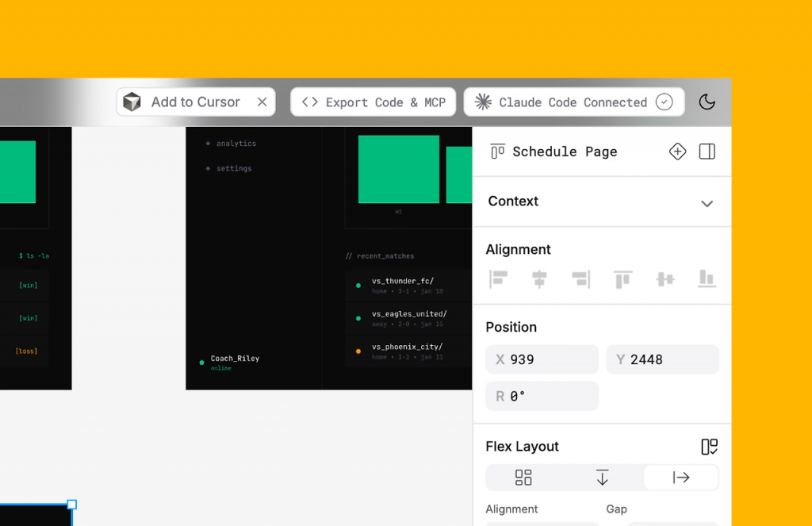Edit the X position value 939
Screen dimensions: 812x526
tap(542, 359)
